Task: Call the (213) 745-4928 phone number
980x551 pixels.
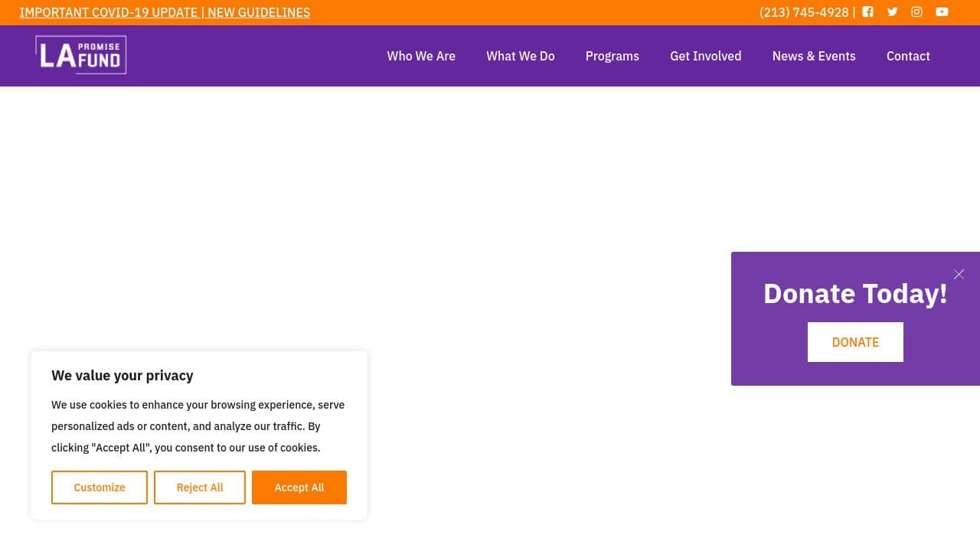Action: [x=804, y=12]
